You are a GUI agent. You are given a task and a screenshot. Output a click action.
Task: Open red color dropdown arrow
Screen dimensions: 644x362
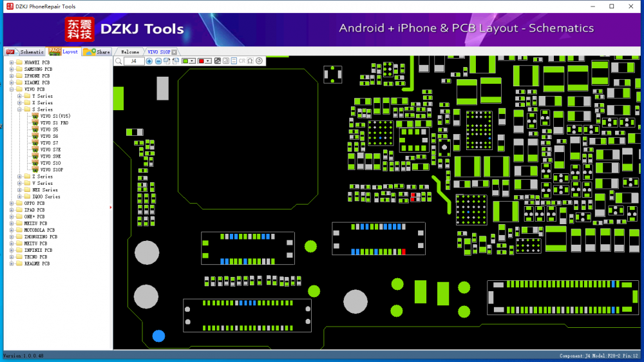(x=208, y=61)
